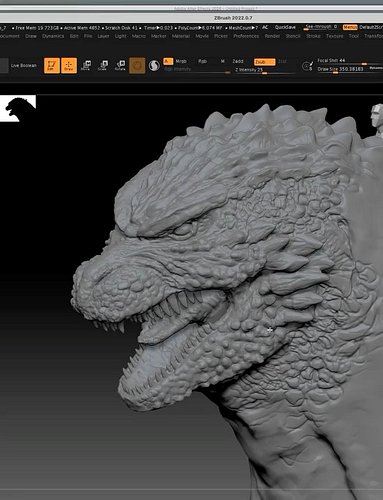Adjust the See-through slider
This screenshot has width=383, height=500.
click(x=321, y=27)
